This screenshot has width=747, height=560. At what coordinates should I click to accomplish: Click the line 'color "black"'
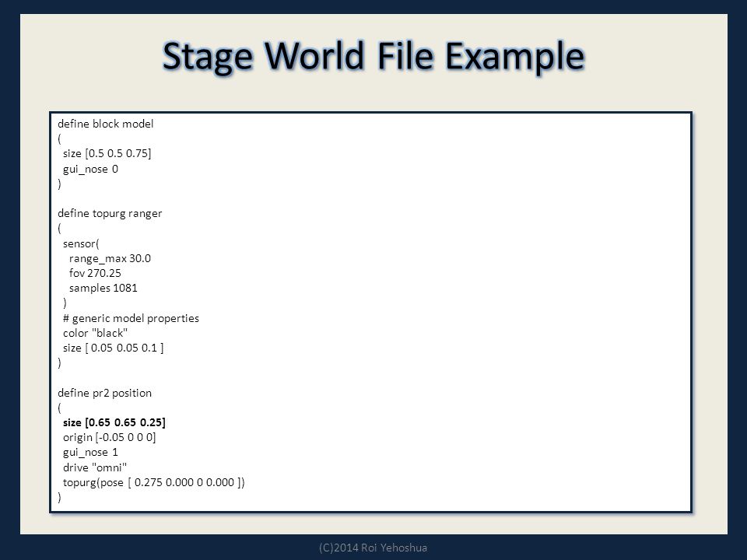(95, 333)
